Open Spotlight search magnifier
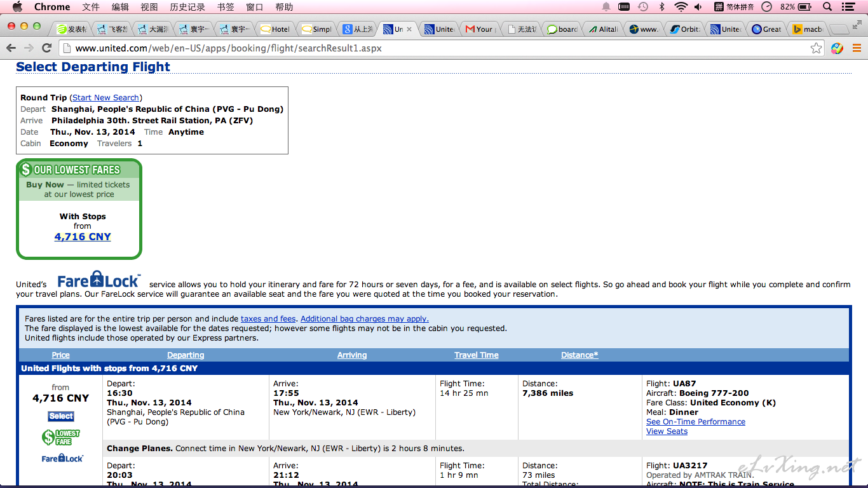 coord(827,7)
